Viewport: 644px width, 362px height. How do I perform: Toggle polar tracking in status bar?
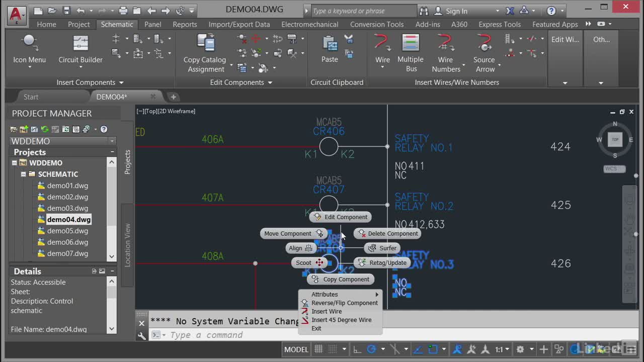point(372,349)
